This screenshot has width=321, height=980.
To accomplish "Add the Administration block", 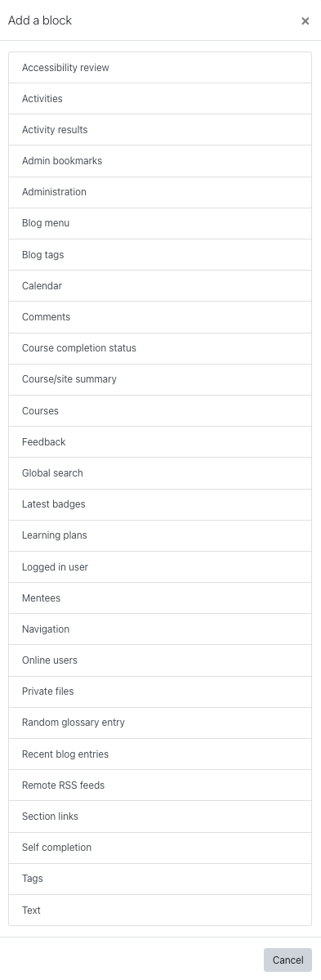I will pos(160,193).
